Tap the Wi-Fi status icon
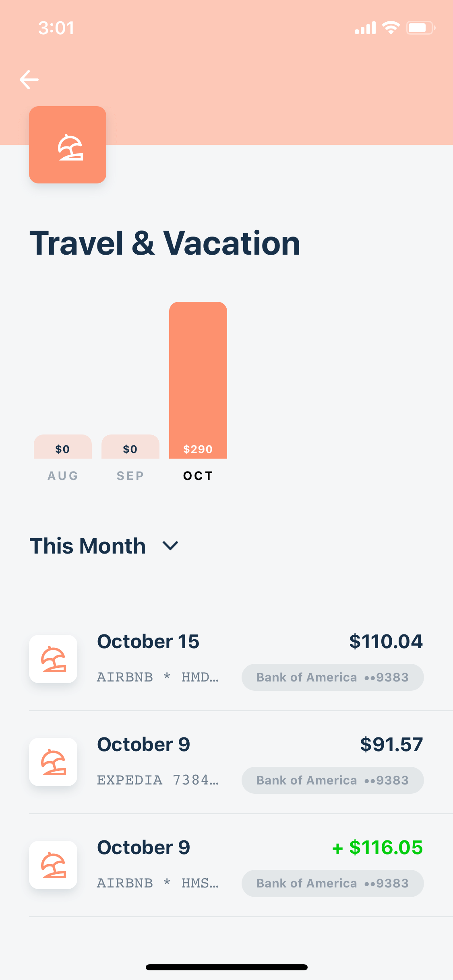The width and height of the screenshot is (453, 980). tap(391, 27)
